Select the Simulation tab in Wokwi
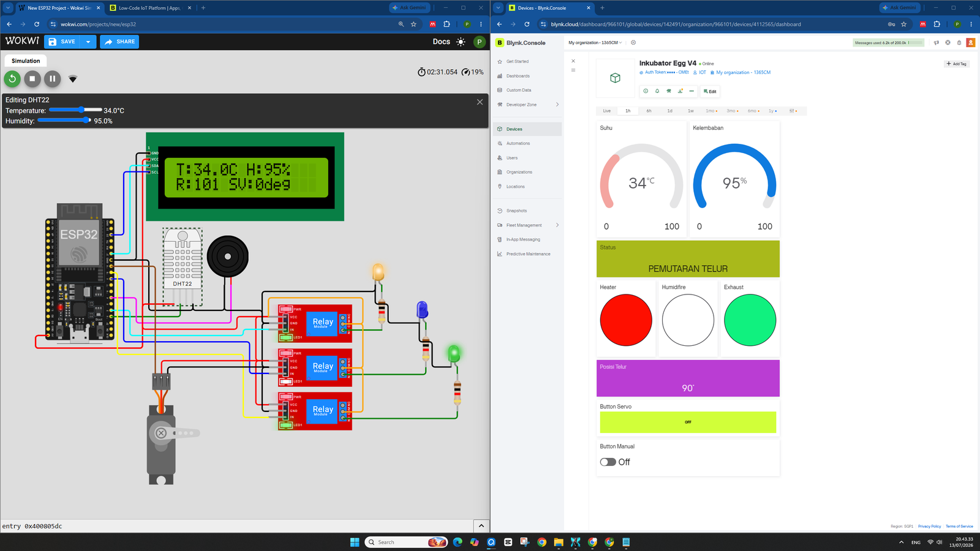 [x=26, y=61]
